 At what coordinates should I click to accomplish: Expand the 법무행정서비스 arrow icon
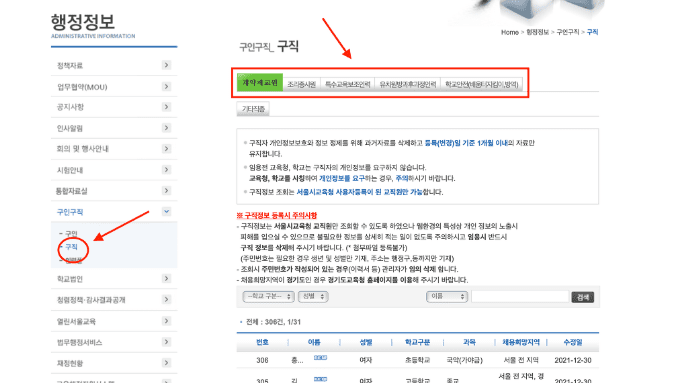pyautogui.click(x=166, y=342)
